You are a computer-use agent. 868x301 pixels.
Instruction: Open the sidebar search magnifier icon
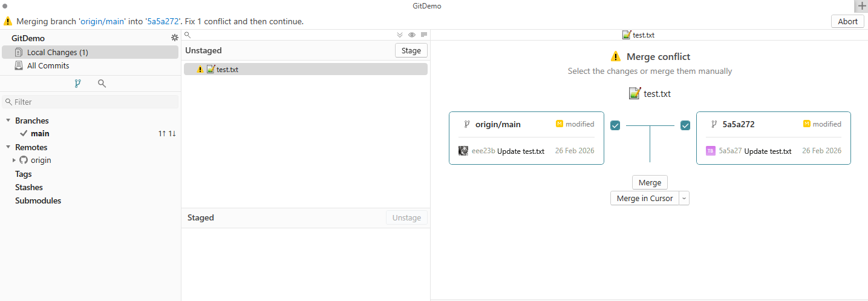coord(102,84)
